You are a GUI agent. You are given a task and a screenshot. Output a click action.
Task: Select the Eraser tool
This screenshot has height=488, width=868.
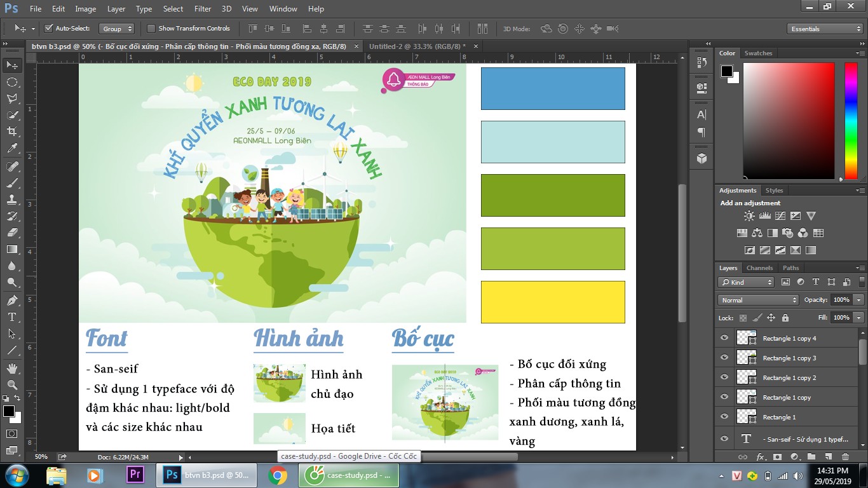(x=12, y=233)
